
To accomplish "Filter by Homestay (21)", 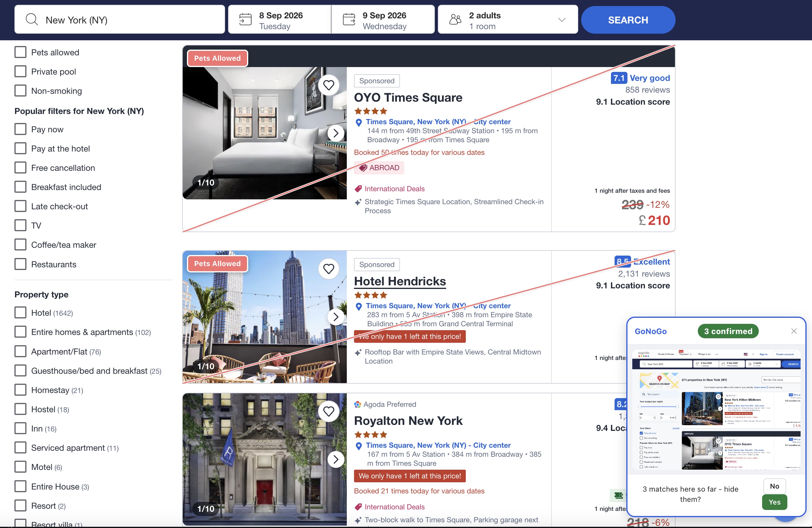I will [20, 390].
